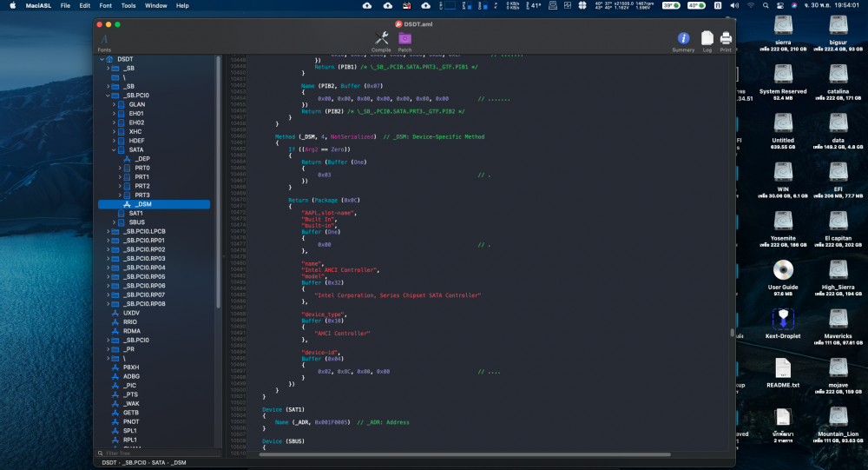Expand the XHC device node
The image size is (868, 470).
click(114, 131)
